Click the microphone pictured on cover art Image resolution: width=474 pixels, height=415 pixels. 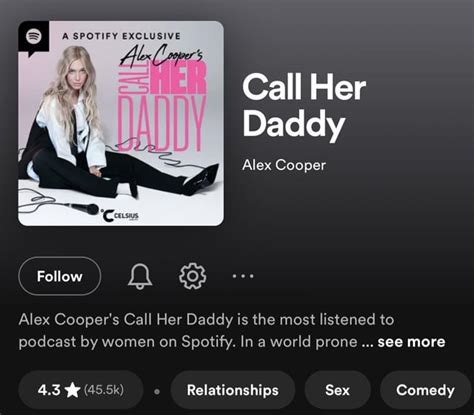pos(81,208)
